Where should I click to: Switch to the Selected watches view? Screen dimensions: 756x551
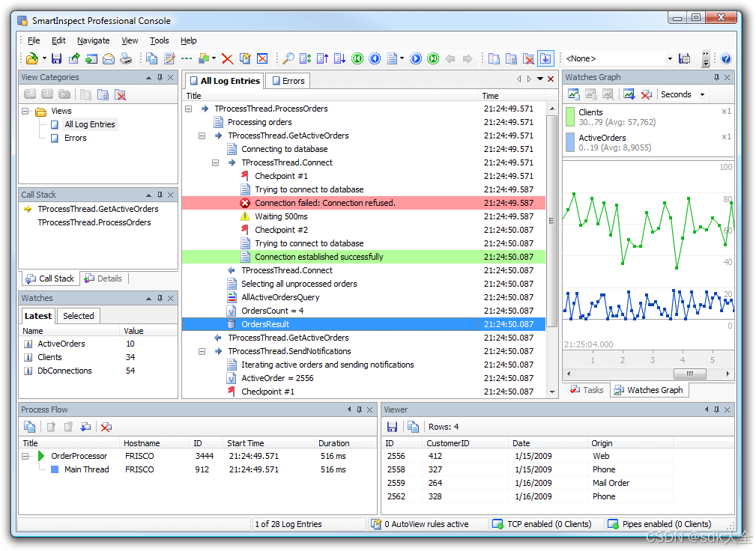click(78, 315)
